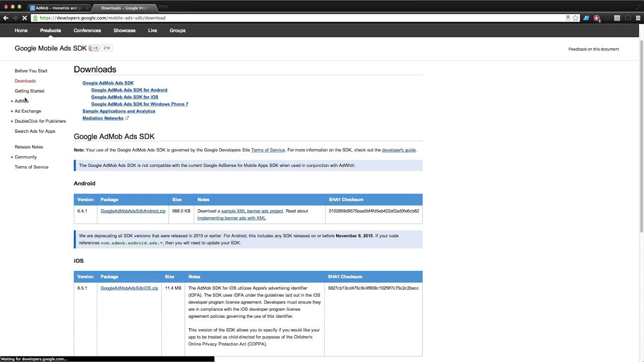Click the Cast screen extension icon
Screen dimensions: 644x362
(x=628, y=18)
